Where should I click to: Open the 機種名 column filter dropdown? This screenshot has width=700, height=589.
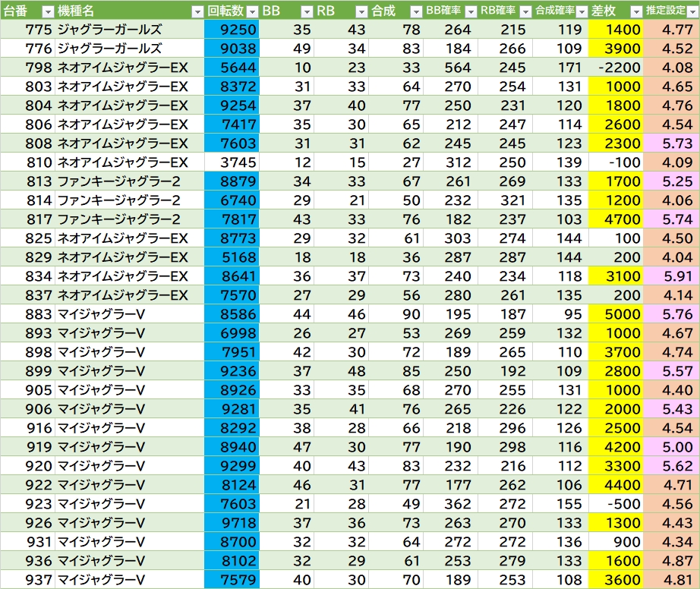197,11
